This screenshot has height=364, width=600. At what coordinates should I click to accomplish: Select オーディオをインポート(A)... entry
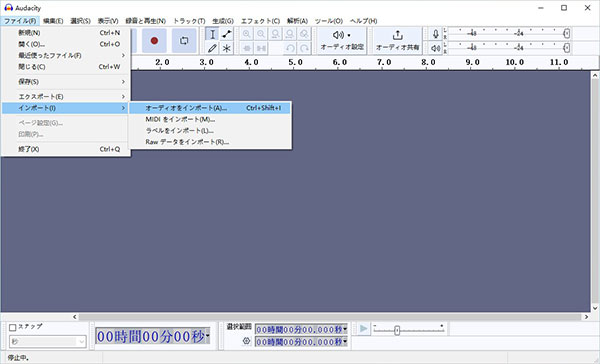[210, 108]
